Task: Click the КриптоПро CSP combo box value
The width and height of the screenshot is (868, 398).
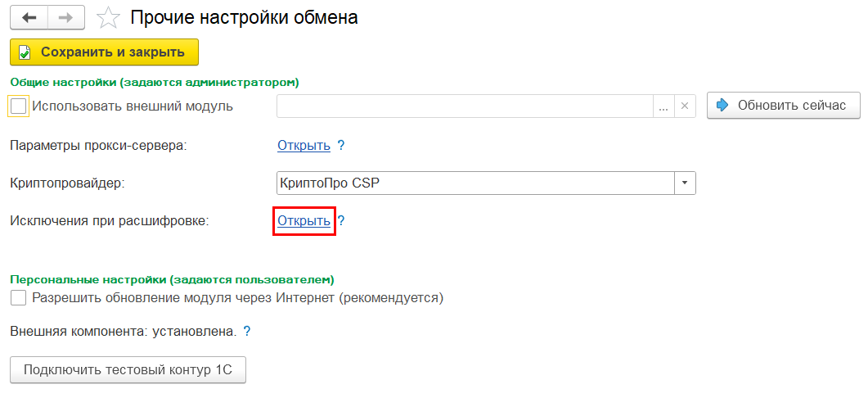Action: tap(474, 183)
